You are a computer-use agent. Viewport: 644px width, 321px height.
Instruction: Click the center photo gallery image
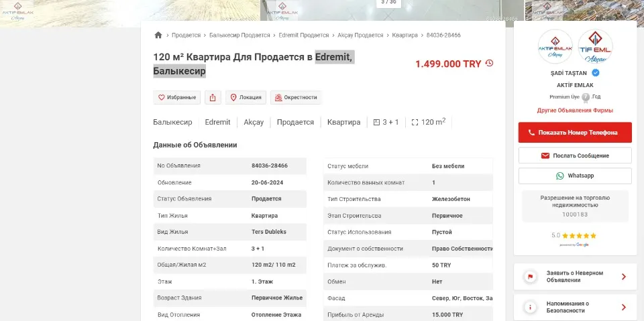[x=392, y=10]
